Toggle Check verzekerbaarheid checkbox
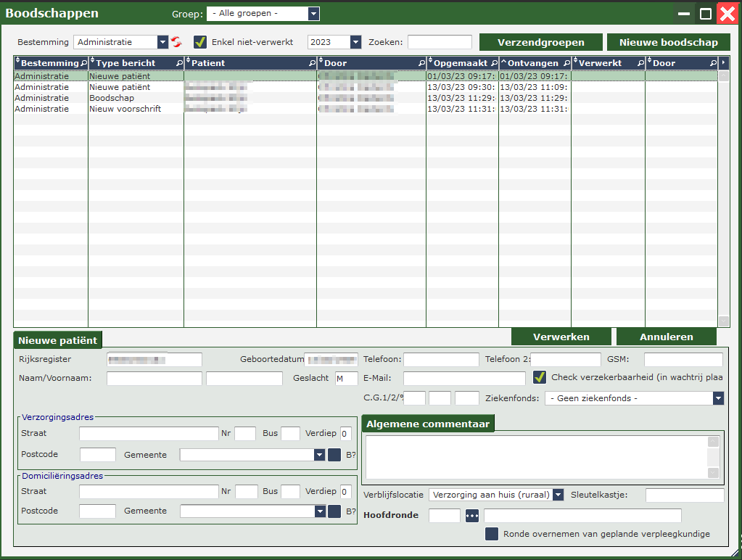 [x=540, y=377]
